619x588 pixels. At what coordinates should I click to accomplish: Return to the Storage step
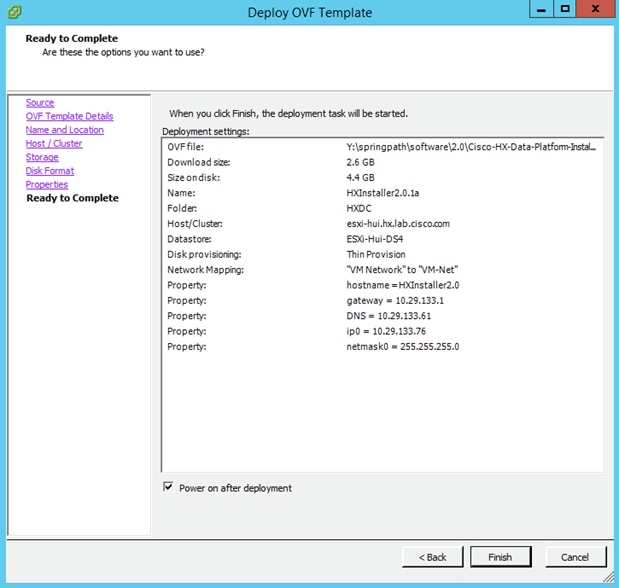pos(42,157)
